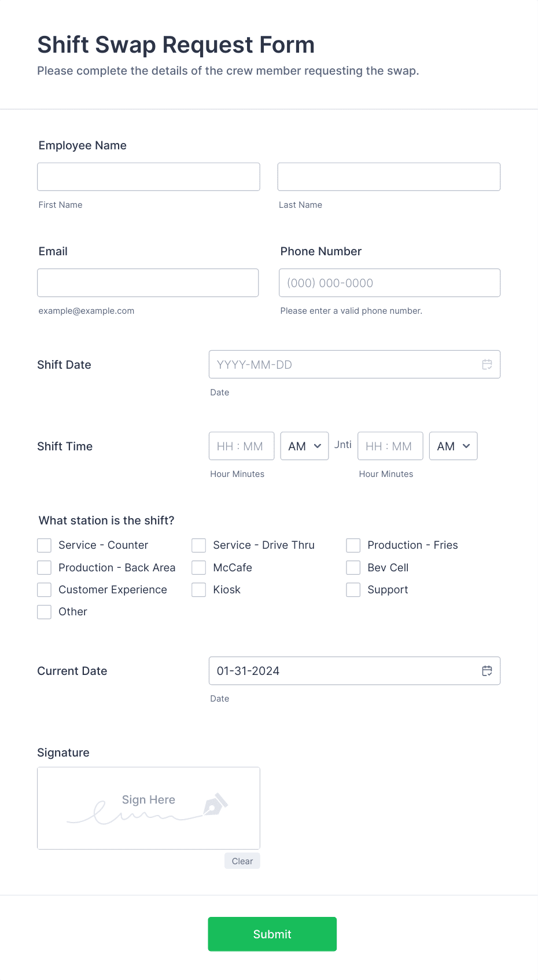
Task: Click the Phone Number input field
Action: pos(389,282)
